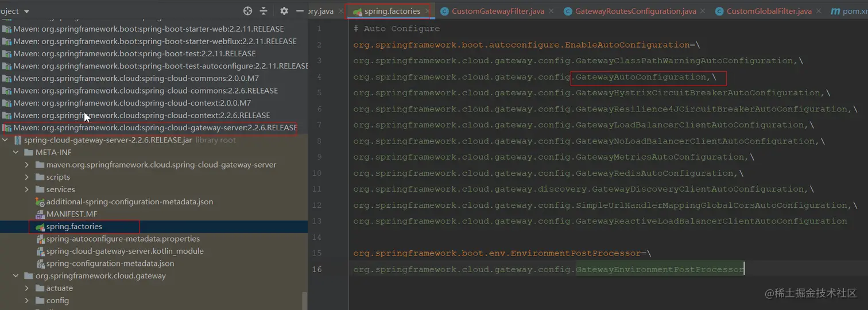Click the spring-cloud-gateway-server jar archive icon

18,140
